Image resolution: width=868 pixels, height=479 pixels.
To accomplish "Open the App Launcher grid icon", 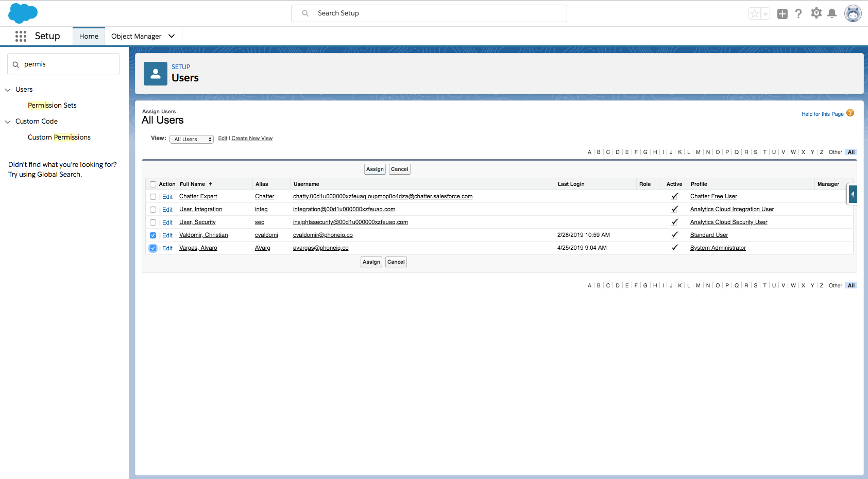I will [21, 36].
